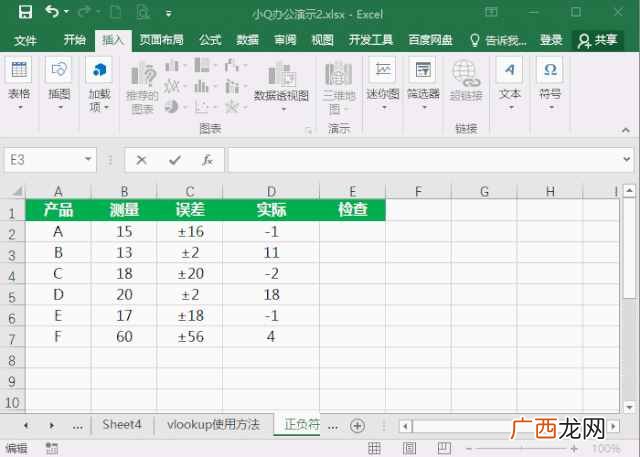Switch to Page Layout view in status bar
Viewport: 640px width, 457px height.
(x=409, y=448)
